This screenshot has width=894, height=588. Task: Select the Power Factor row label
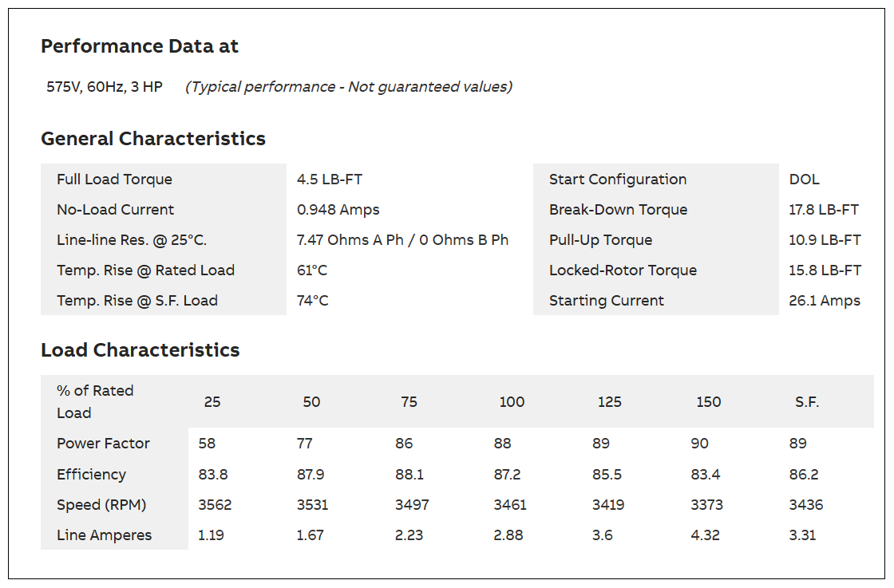[103, 444]
